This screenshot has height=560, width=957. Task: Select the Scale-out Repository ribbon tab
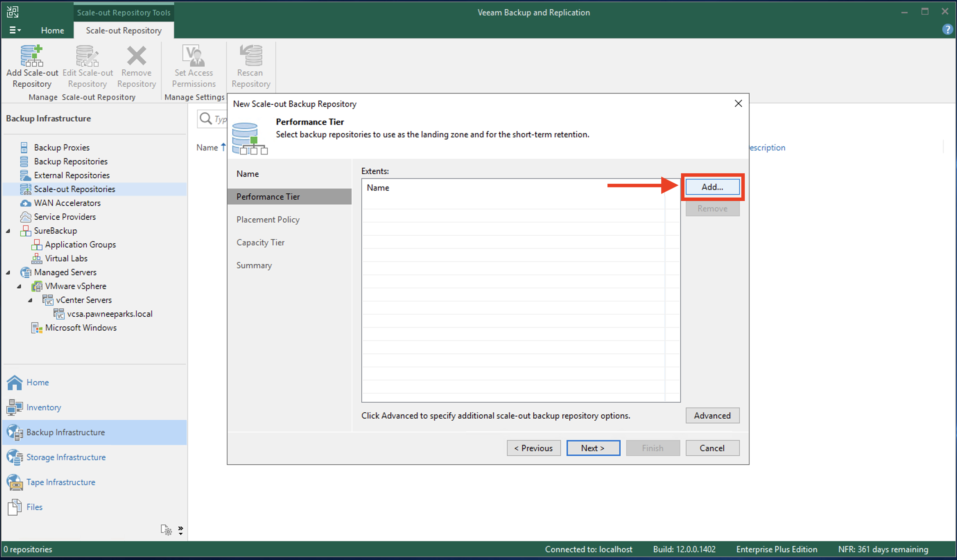coord(124,30)
